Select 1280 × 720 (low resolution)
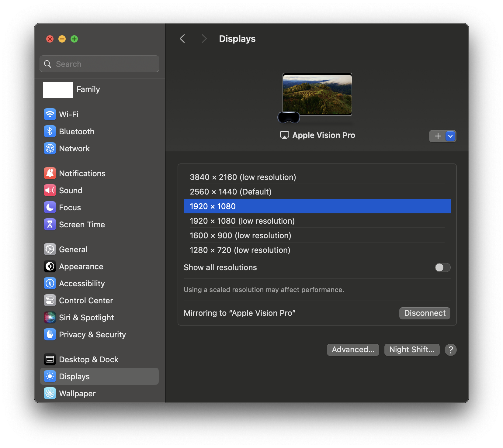Image resolution: width=503 pixels, height=448 pixels. 317,250
